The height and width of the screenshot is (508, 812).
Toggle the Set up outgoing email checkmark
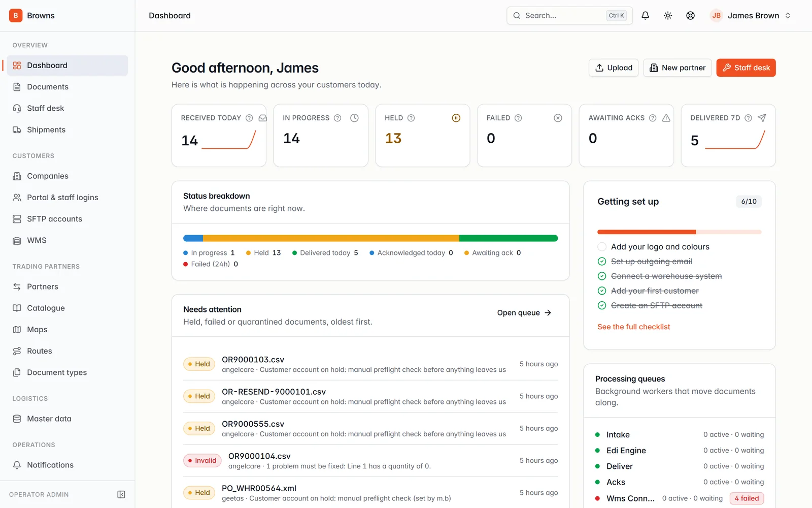pos(602,262)
